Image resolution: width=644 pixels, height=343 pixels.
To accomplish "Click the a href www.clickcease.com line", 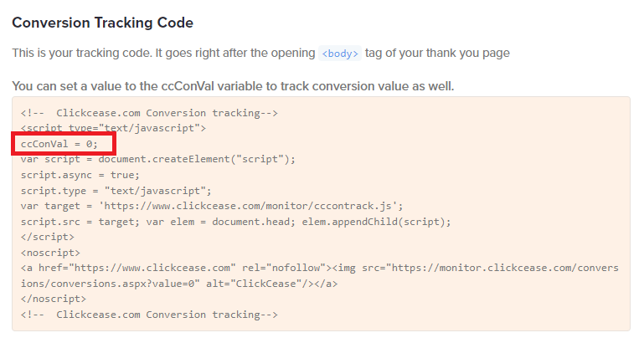I will 320,268.
